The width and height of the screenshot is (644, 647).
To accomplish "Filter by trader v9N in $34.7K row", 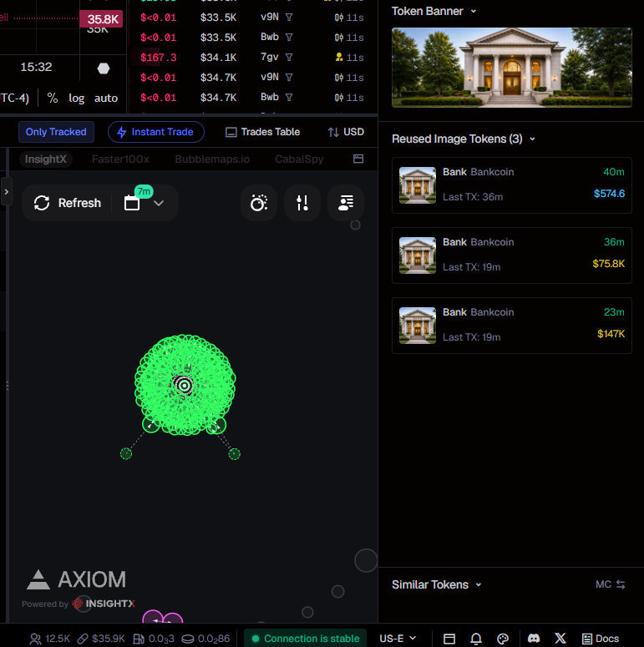I will 289,77.
